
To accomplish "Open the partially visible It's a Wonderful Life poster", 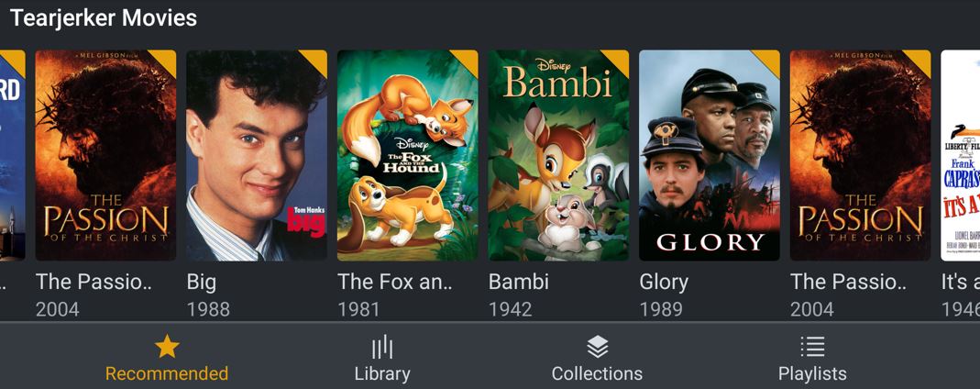I will 961,155.
